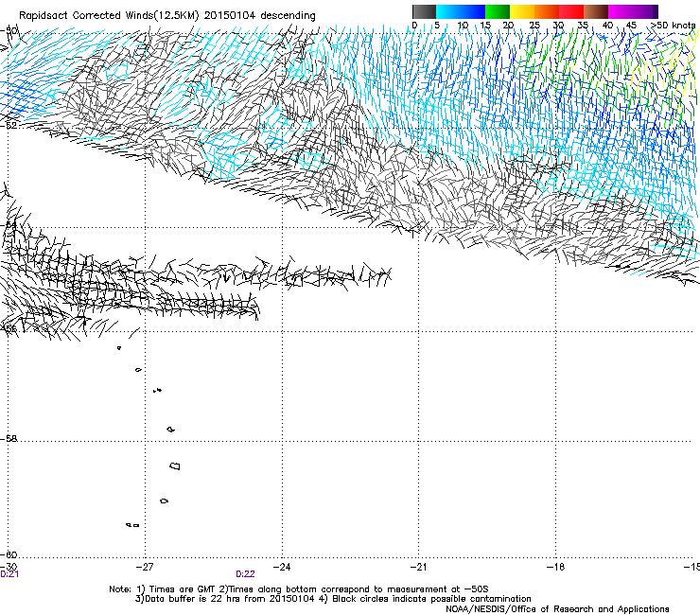Click the brown 35-40 knots legend swatch
Image resolution: width=700 pixels, height=615 pixels.
click(596, 11)
